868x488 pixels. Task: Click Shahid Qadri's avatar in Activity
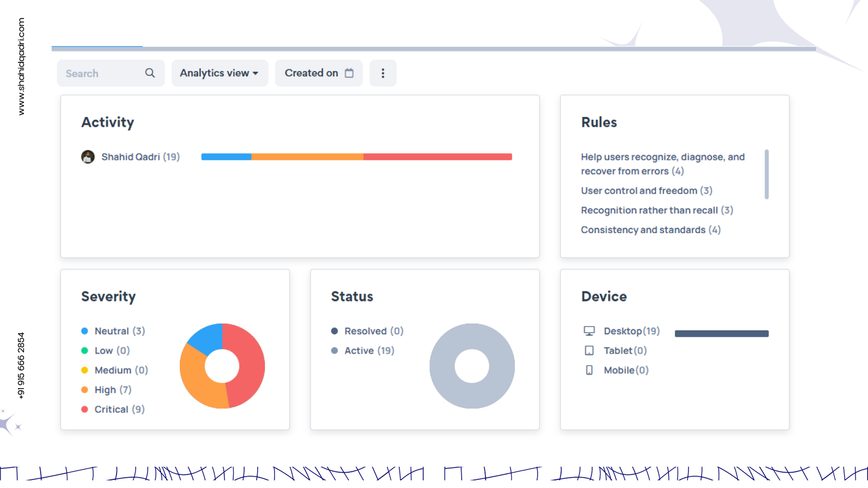(88, 157)
